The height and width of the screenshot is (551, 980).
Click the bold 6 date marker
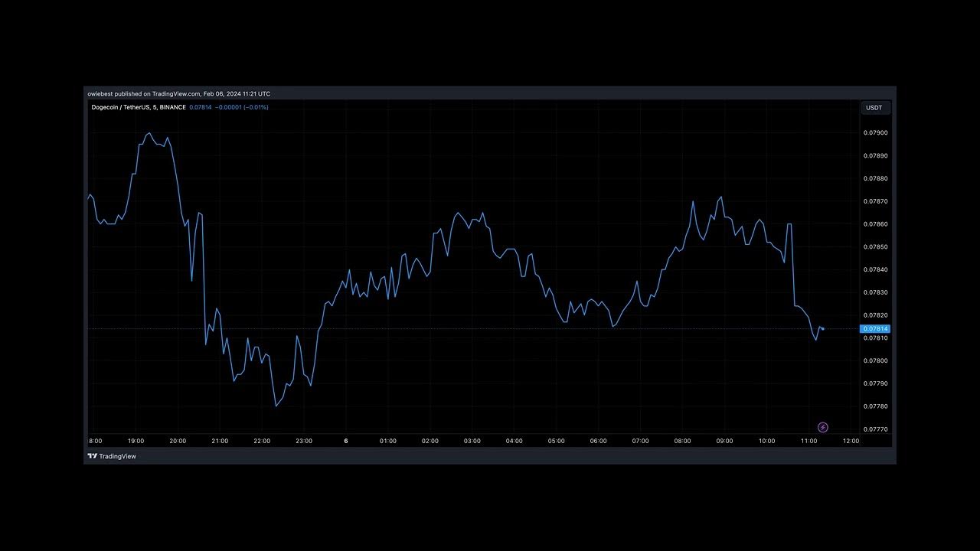pyautogui.click(x=346, y=442)
